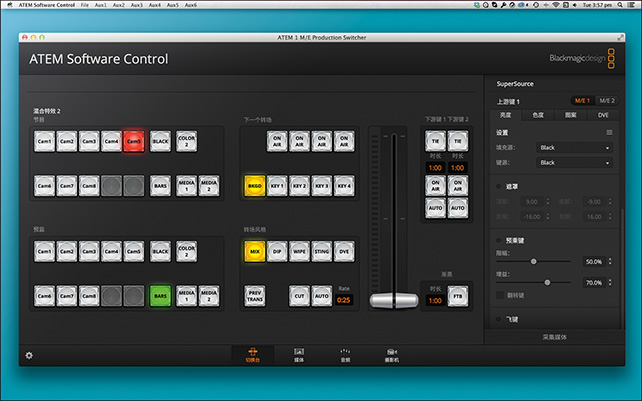Open the settings gear at bottom left
Image resolution: width=642 pixels, height=401 pixels.
click(x=29, y=355)
